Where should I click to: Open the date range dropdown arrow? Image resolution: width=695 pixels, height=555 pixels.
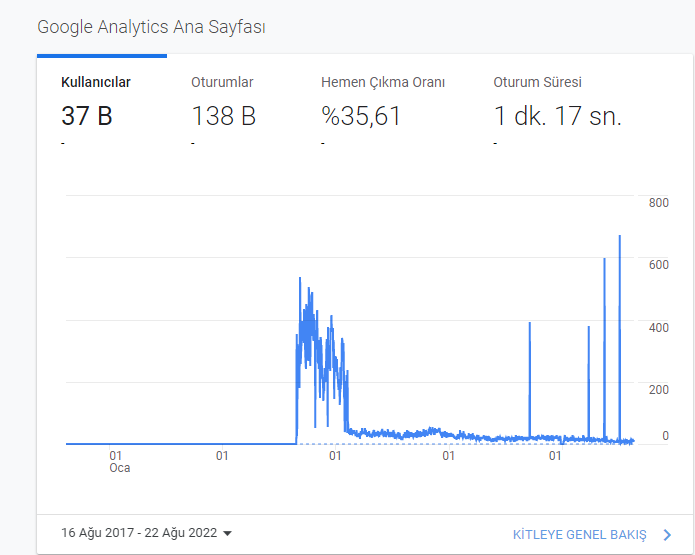pos(227,533)
